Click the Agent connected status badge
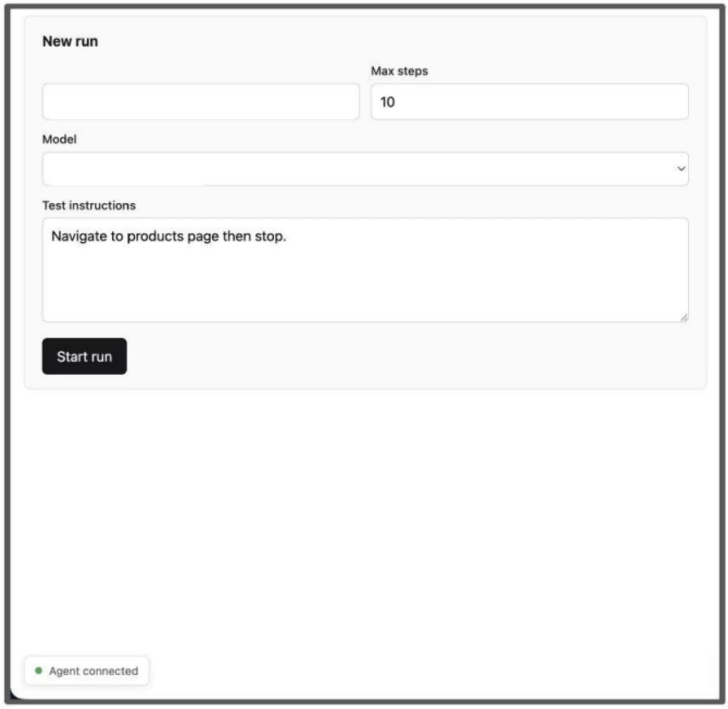 click(x=87, y=671)
